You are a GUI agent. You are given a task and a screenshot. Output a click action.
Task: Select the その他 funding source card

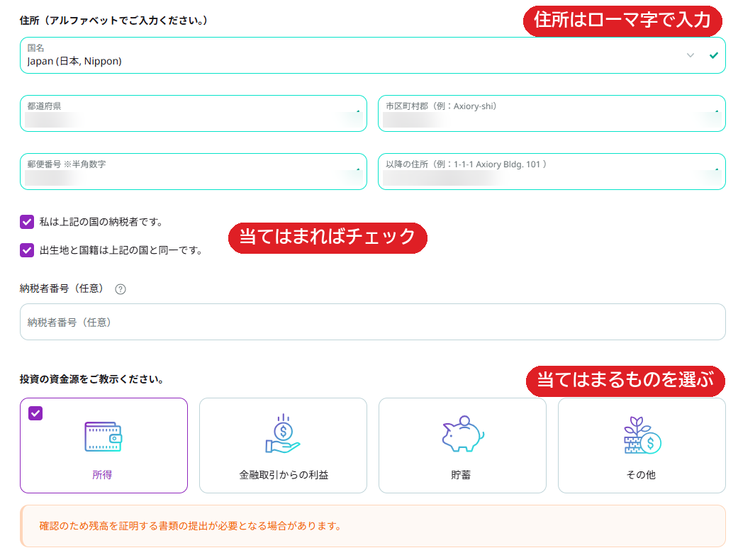point(642,446)
